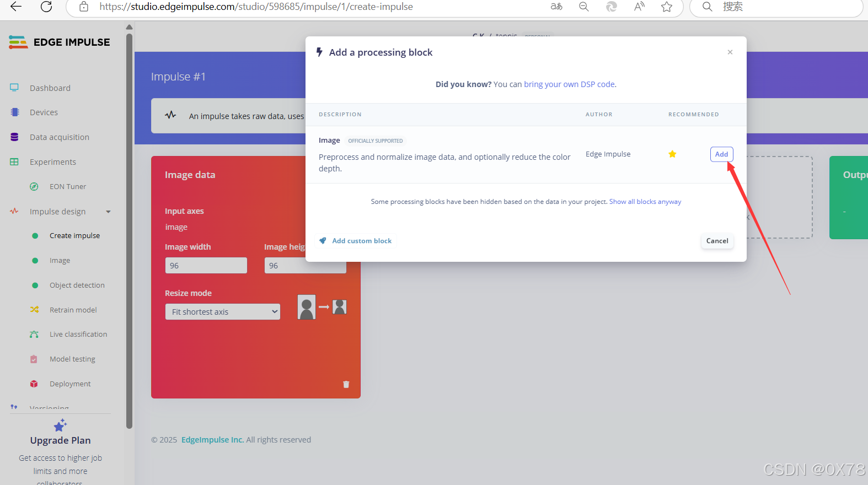Close the Add a processing block dialog

point(730,52)
